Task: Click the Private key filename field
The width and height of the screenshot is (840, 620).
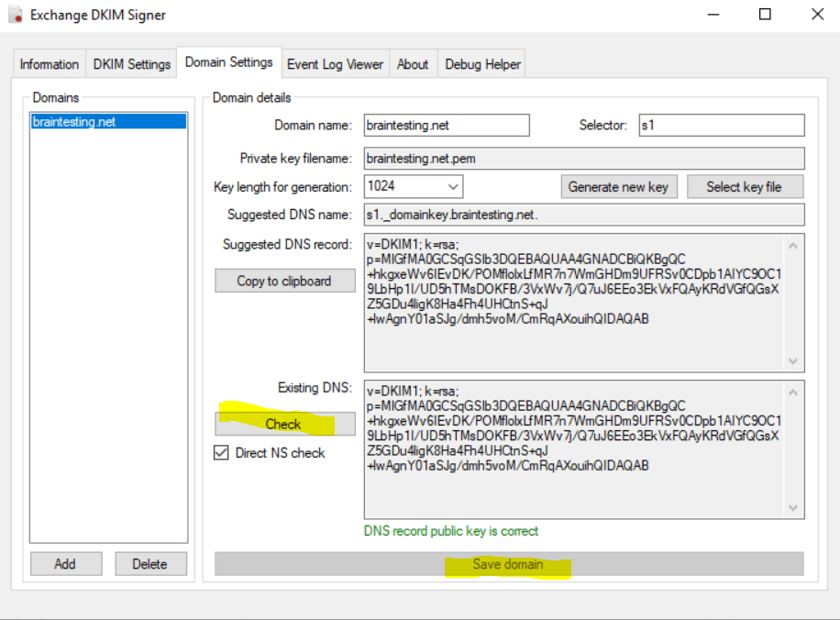Action: pos(584,159)
